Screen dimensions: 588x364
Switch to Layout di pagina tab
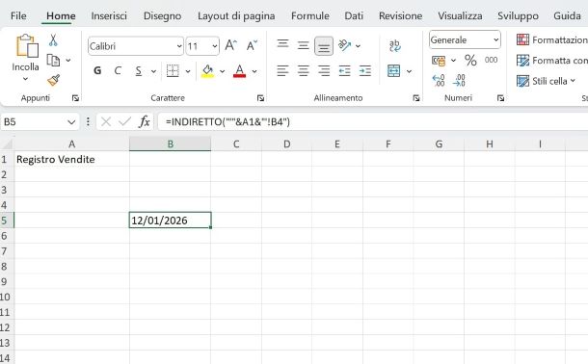236,15
